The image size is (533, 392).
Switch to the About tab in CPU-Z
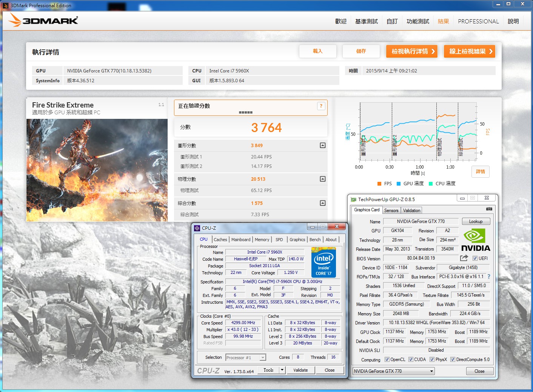[331, 240]
